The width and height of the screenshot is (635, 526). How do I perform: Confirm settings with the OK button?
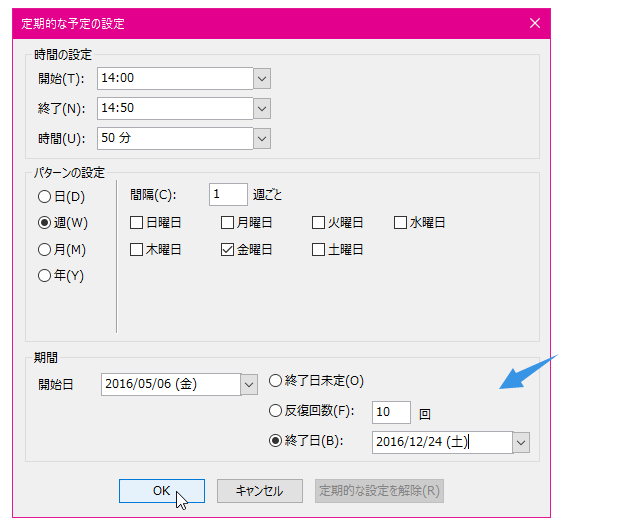tap(162, 491)
